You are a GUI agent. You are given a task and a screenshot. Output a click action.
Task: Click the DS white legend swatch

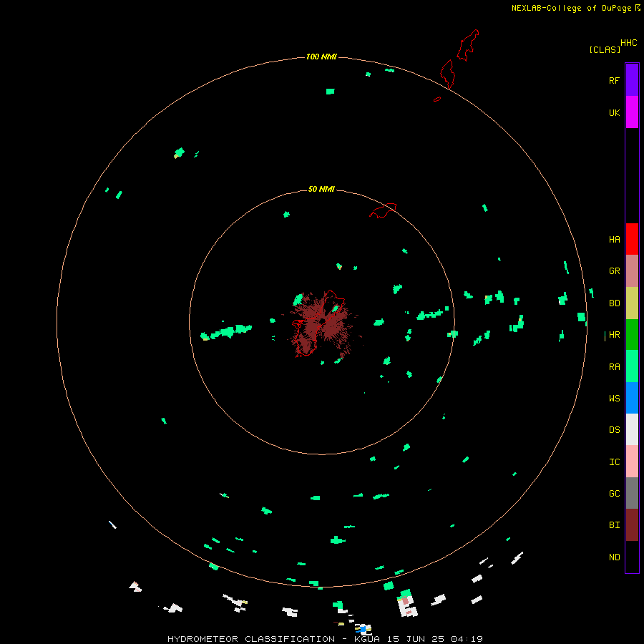[x=632, y=429]
